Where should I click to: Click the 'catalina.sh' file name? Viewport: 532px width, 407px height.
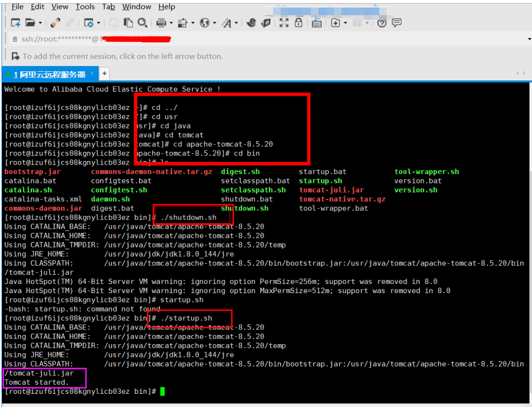[28, 190]
